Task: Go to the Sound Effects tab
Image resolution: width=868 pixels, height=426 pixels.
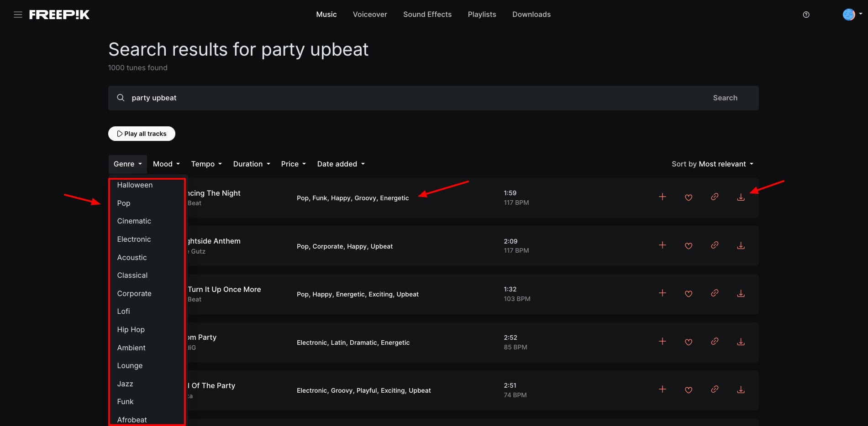Action: click(x=427, y=15)
